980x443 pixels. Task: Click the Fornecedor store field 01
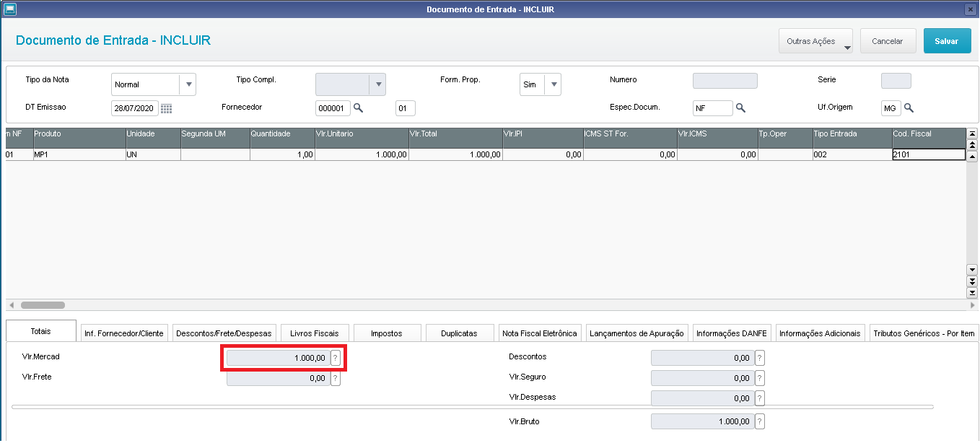click(x=405, y=108)
